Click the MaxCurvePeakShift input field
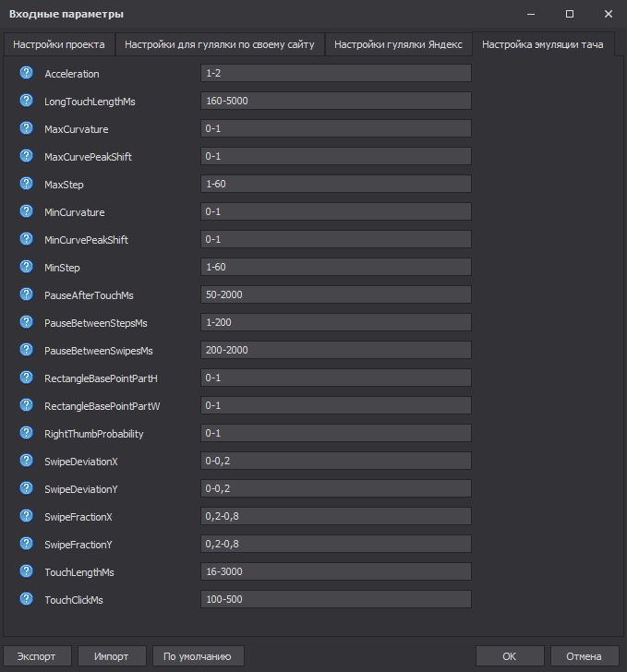 336,156
